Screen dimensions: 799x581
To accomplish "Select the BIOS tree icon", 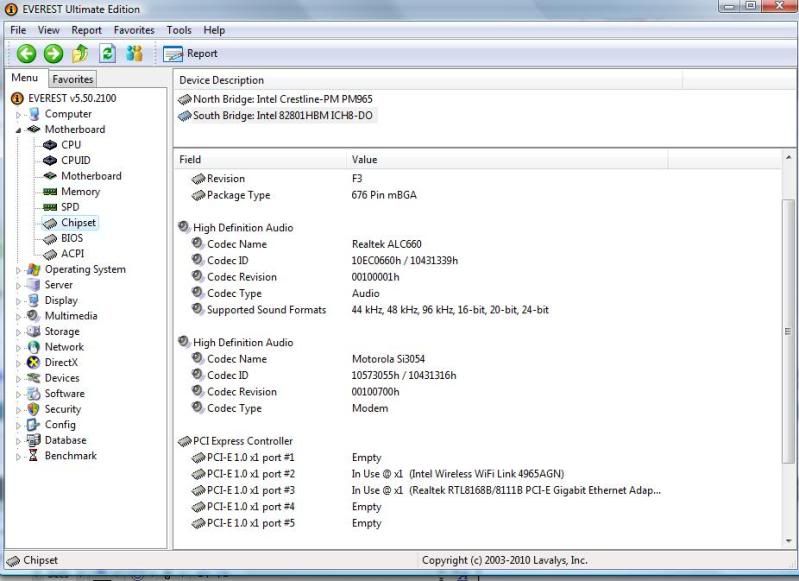I will click(49, 238).
